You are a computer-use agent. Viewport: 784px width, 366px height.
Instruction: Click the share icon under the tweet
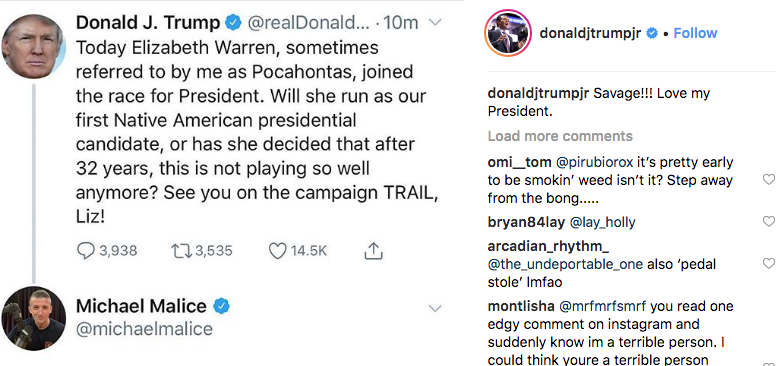coord(373,250)
